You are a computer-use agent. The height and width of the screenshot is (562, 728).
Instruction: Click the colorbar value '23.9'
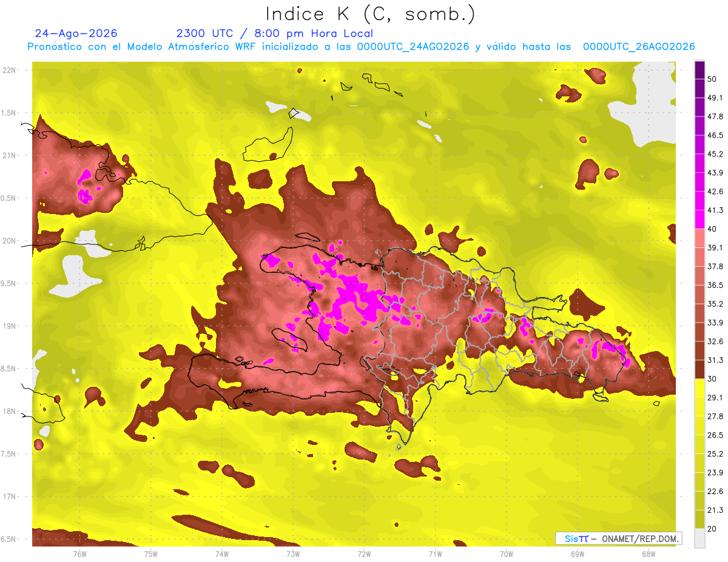(716, 473)
